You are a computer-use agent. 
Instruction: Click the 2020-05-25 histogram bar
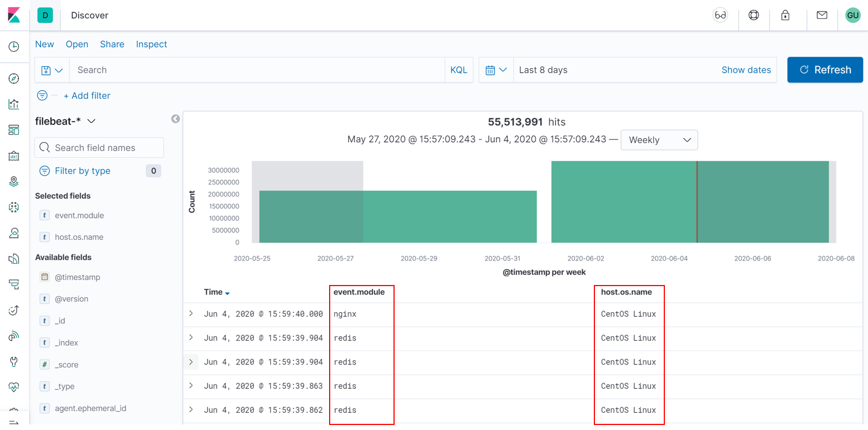click(398, 217)
